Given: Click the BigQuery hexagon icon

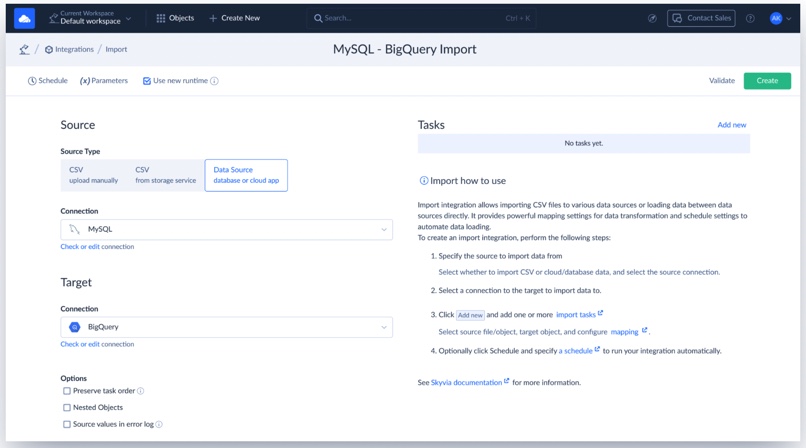Looking at the screenshot, I should [75, 327].
